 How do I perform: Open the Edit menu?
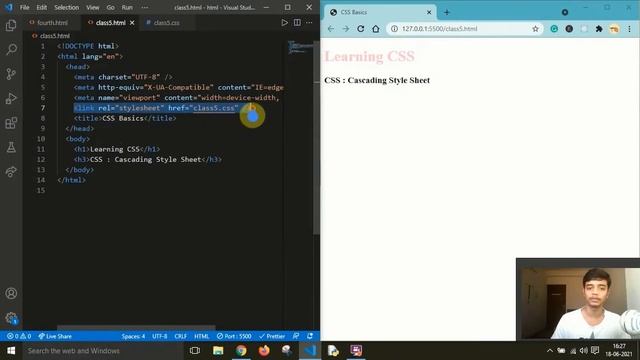[42, 7]
